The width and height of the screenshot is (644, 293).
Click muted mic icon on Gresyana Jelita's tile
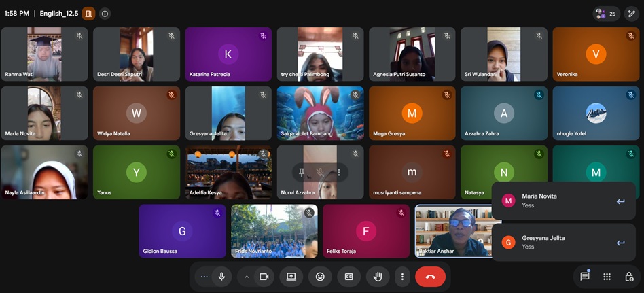[x=264, y=95]
